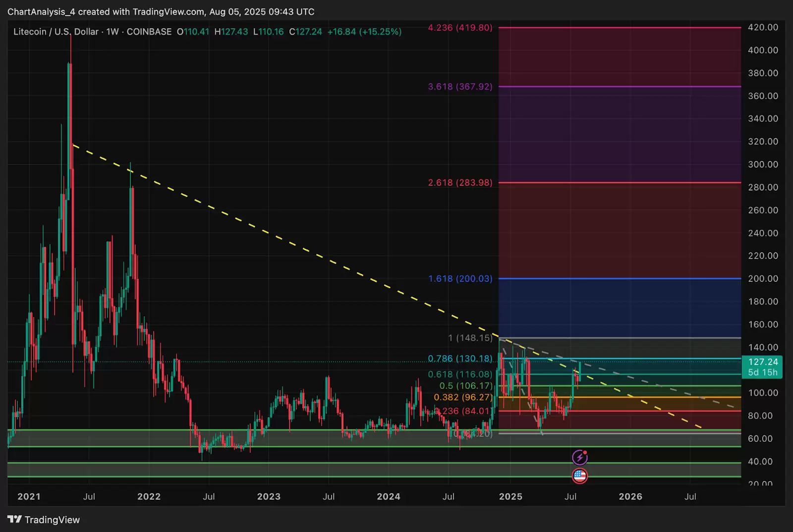Click the 1W interval label in the legend
Viewport: 793px width, 532px height.
click(113, 32)
